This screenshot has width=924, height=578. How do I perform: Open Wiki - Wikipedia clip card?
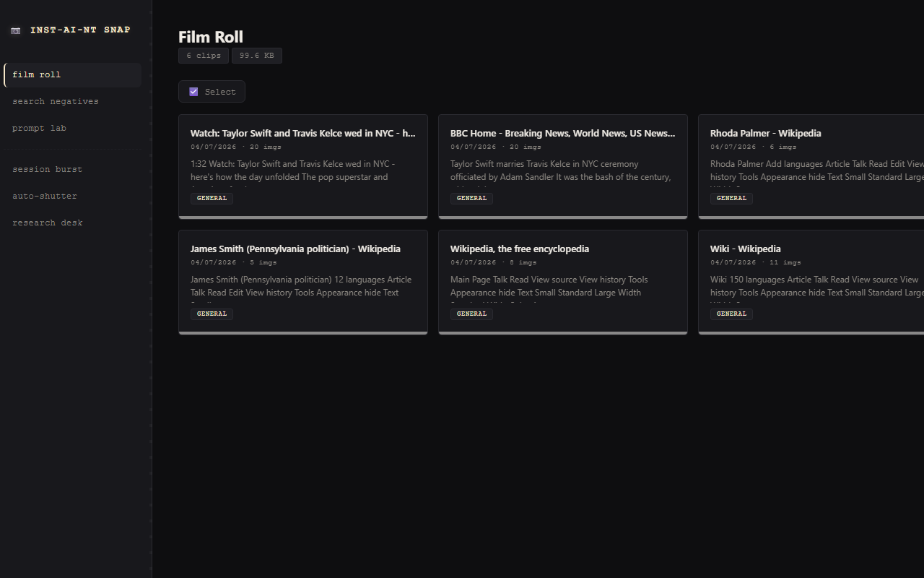pyautogui.click(x=811, y=282)
